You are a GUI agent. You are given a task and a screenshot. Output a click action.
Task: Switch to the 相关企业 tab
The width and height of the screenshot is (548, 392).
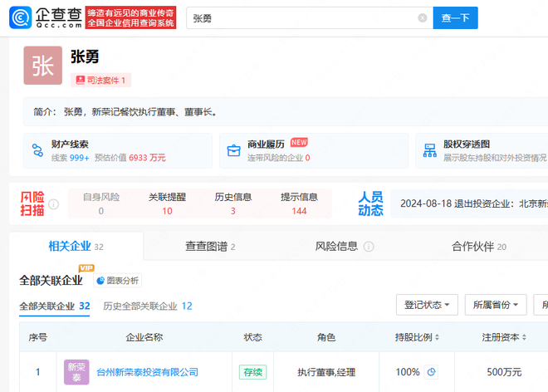pos(76,246)
